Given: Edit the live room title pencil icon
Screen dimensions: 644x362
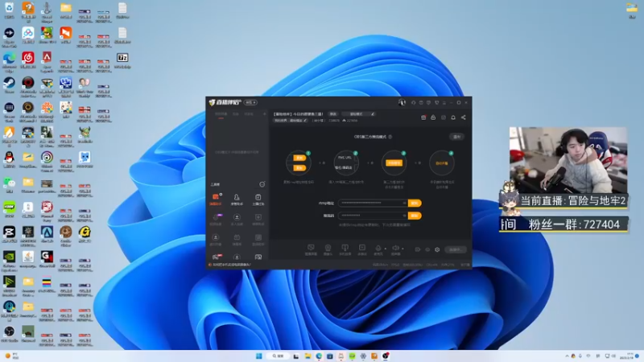Looking at the screenshot, I should tap(372, 114).
